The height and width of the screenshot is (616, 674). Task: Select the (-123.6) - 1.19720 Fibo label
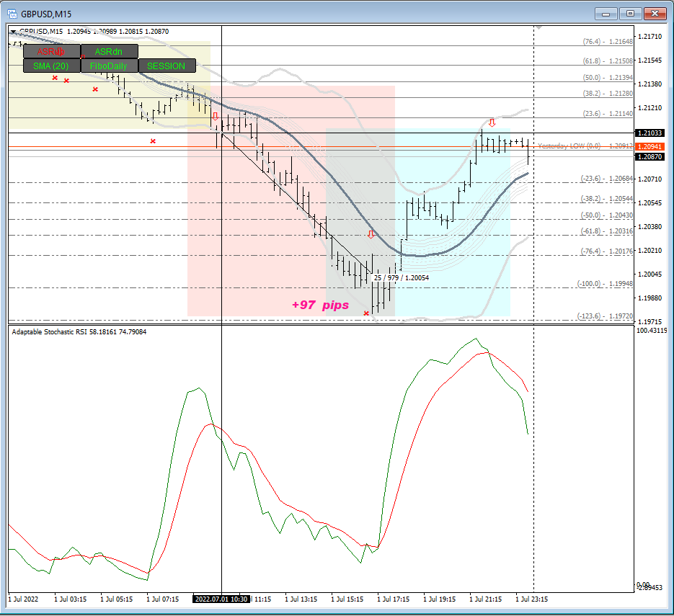coord(606,316)
